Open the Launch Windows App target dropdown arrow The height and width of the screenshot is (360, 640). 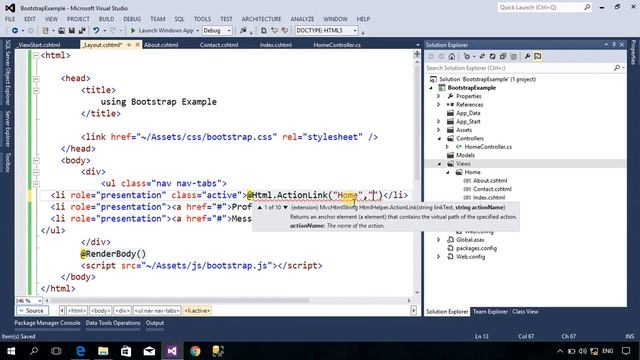click(x=198, y=31)
